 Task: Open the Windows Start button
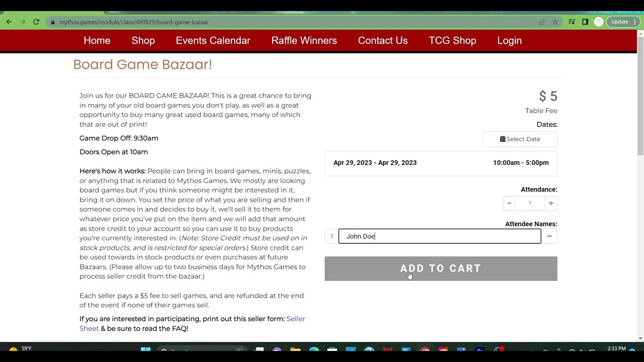tap(145, 350)
